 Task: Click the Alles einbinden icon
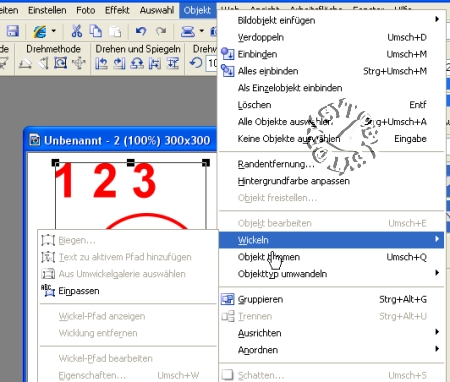(x=228, y=71)
